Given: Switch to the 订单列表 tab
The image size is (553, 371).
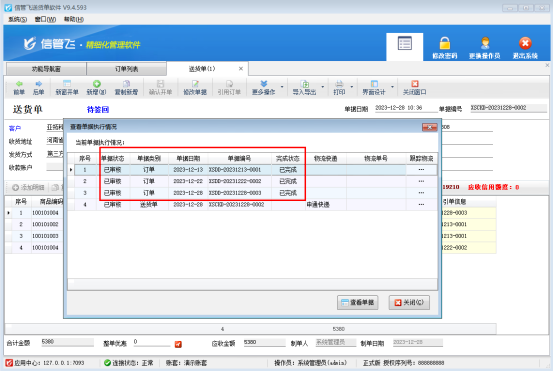Looking at the screenshot, I should 127,69.
